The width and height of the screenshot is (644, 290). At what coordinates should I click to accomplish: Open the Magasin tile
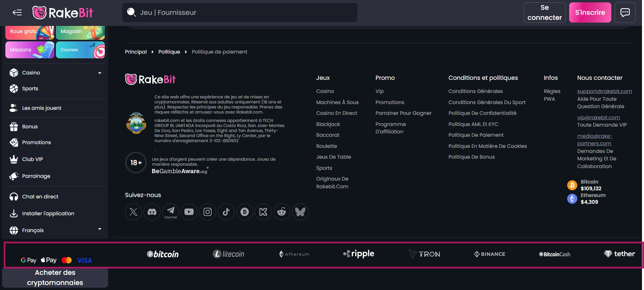80,33
